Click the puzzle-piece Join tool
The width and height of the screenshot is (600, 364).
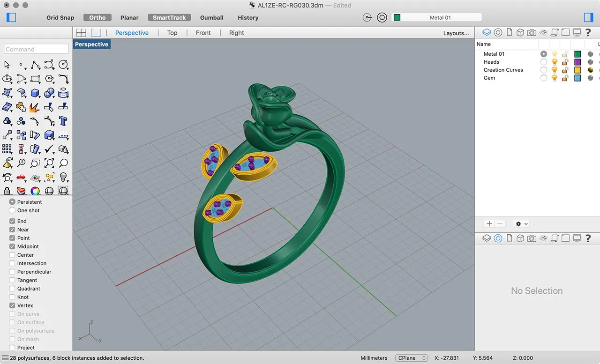click(21, 107)
